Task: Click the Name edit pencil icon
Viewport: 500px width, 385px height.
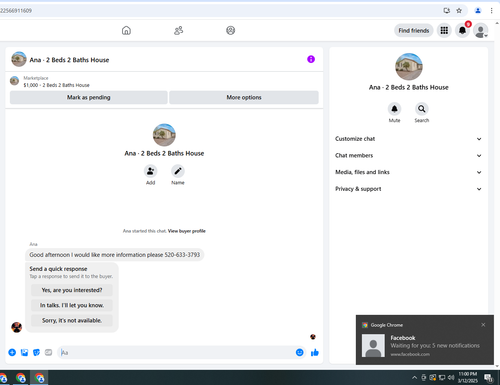Action: pyautogui.click(x=178, y=171)
